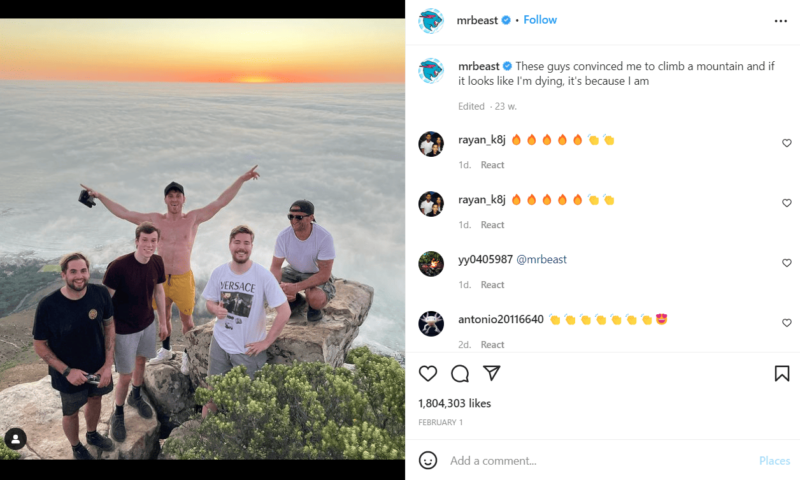
Task: Open the yy0405987 commenter profile picture
Action: point(431,263)
